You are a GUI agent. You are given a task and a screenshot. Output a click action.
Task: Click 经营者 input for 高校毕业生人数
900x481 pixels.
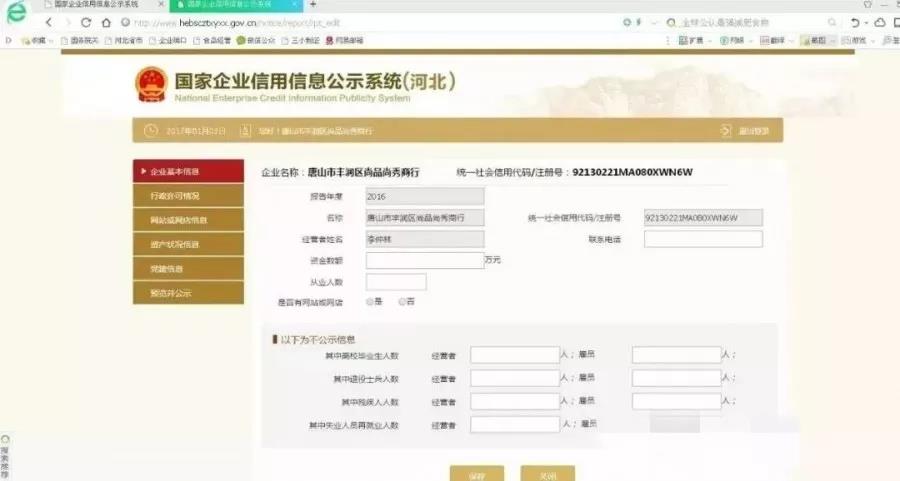tap(515, 355)
